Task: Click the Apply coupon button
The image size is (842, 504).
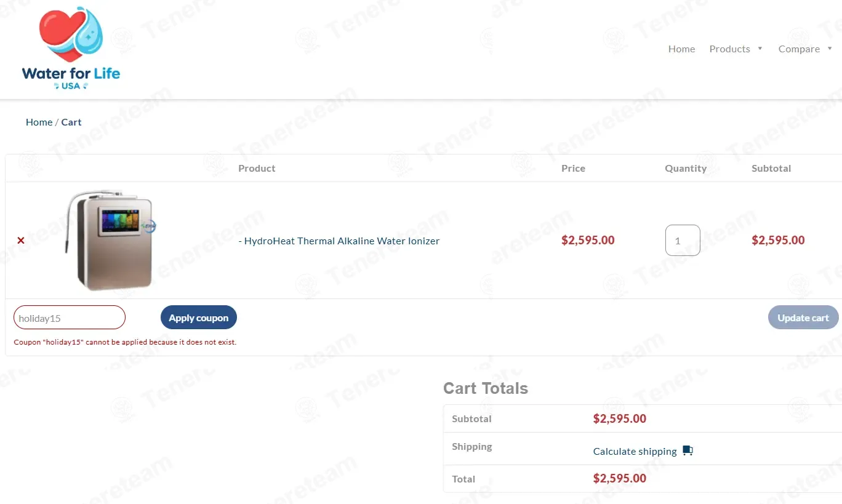Action: 199,318
